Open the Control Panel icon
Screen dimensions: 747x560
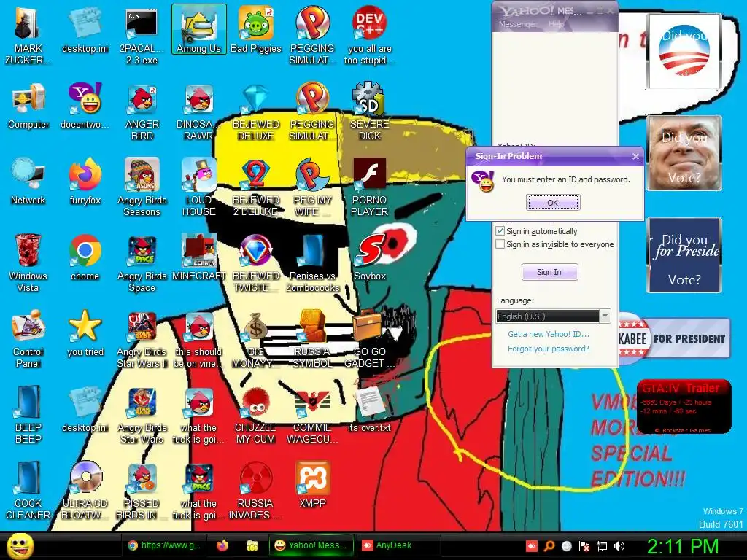(28, 338)
